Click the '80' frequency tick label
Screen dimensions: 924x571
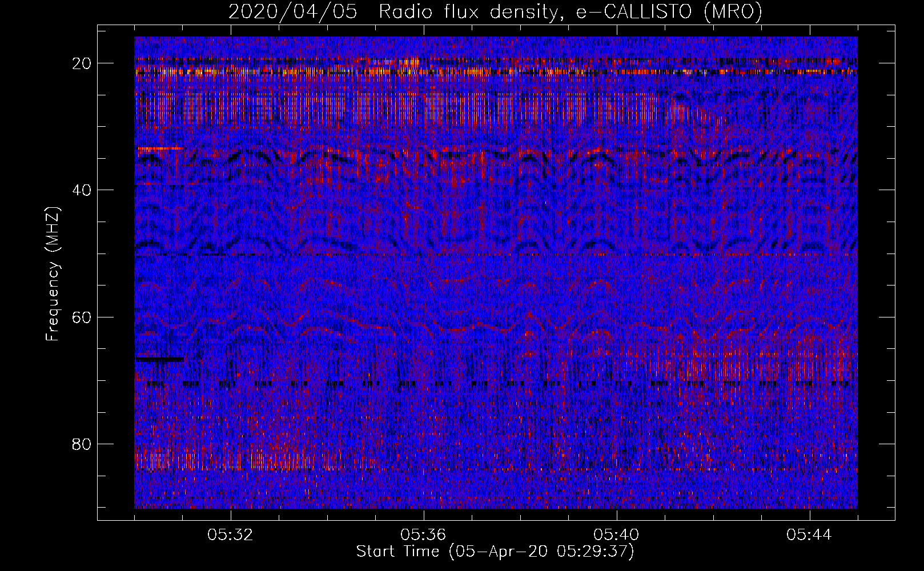tap(82, 444)
